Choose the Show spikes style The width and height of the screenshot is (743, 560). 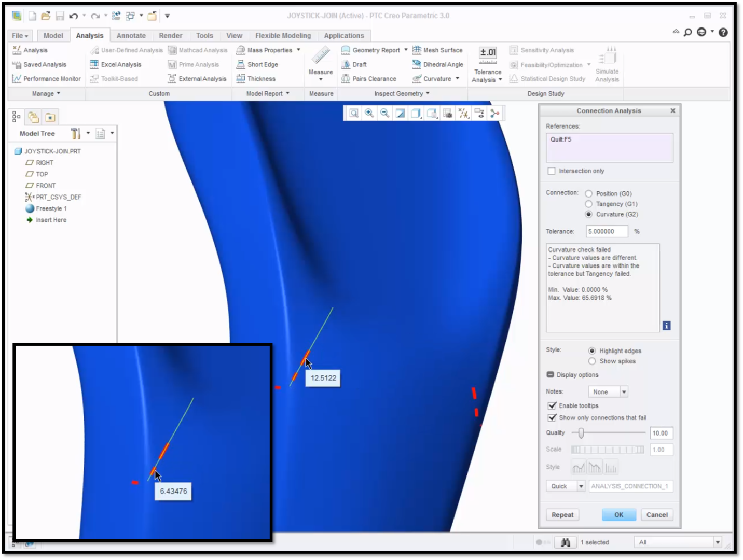click(x=592, y=361)
